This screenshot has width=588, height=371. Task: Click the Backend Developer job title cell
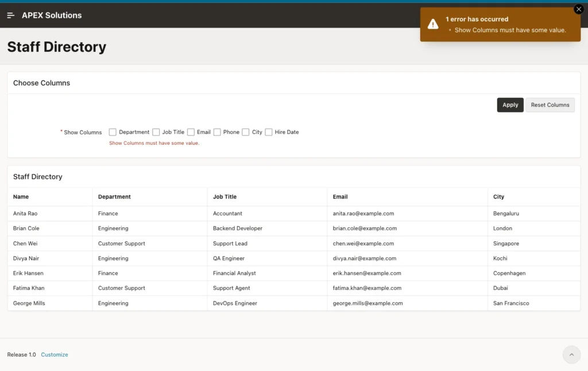pyautogui.click(x=267, y=228)
